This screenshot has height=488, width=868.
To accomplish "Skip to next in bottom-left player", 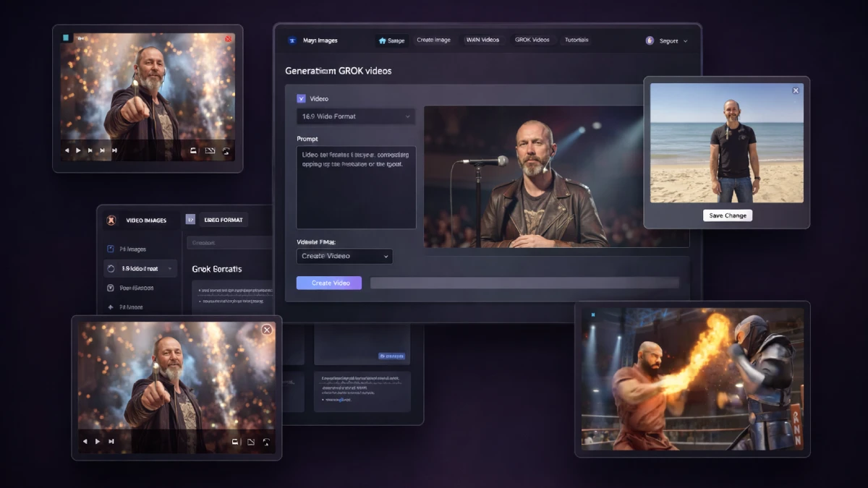I will tap(111, 441).
